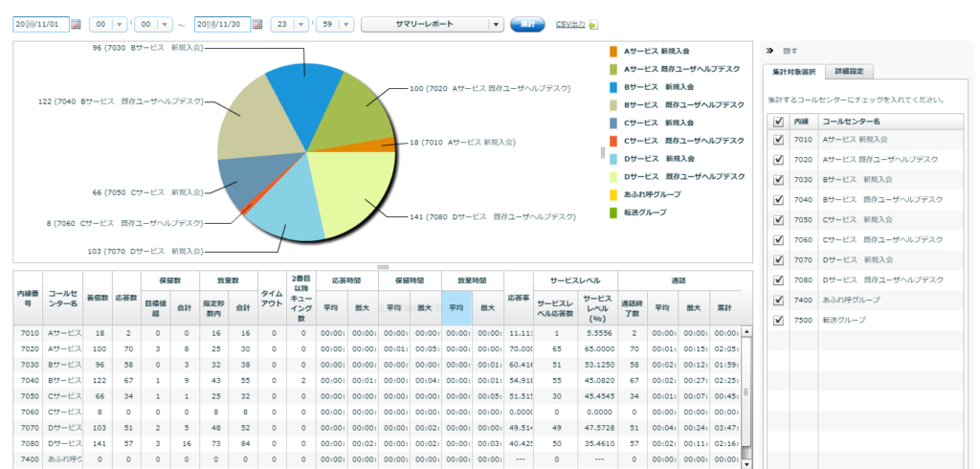Click the CSV出力 link
Screen dimensions: 980x469
(x=570, y=24)
